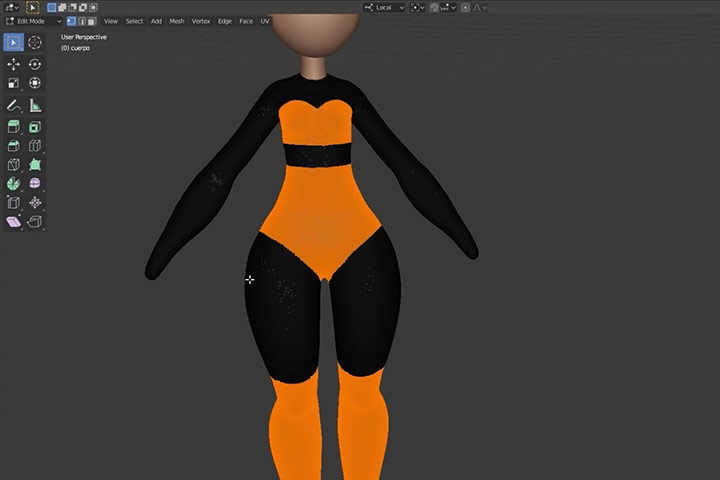Toggle proportional editing button
This screenshot has width=720, height=480.
[465, 7]
